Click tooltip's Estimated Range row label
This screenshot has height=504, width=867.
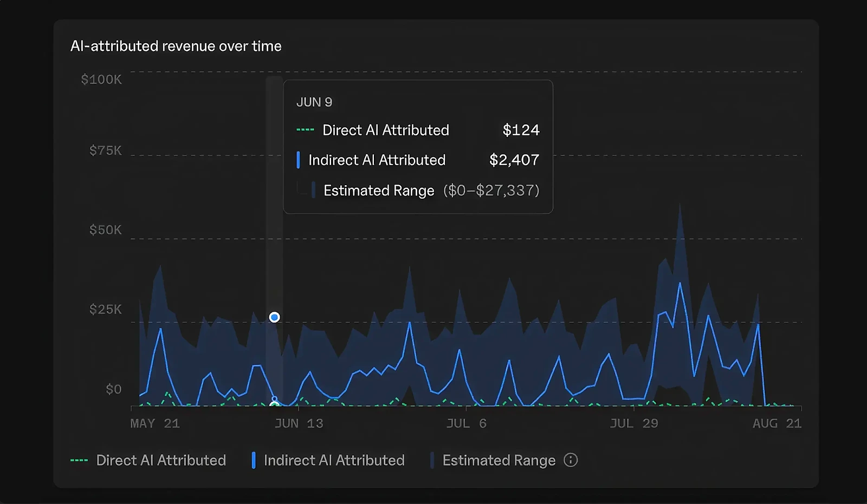[x=379, y=191]
